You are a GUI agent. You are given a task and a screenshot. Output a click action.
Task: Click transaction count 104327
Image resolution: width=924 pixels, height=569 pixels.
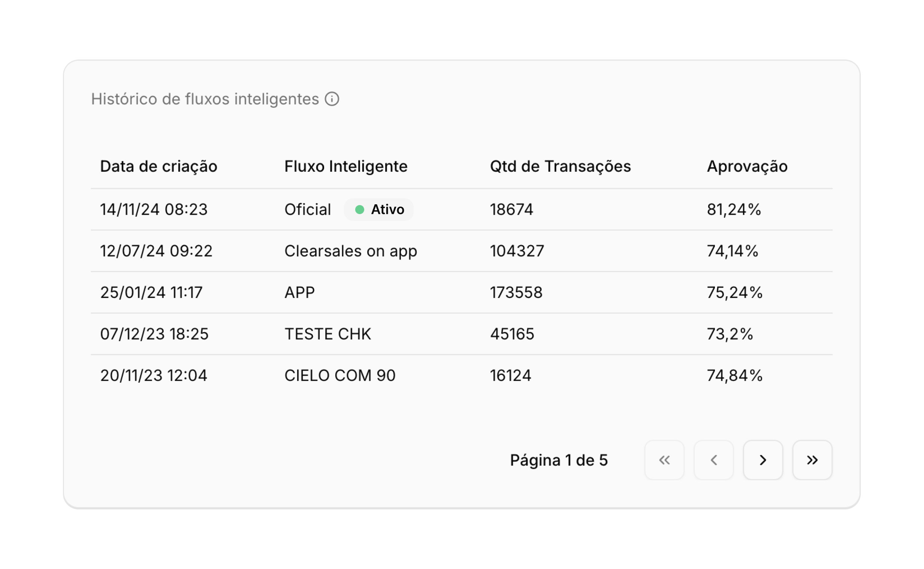(x=517, y=251)
